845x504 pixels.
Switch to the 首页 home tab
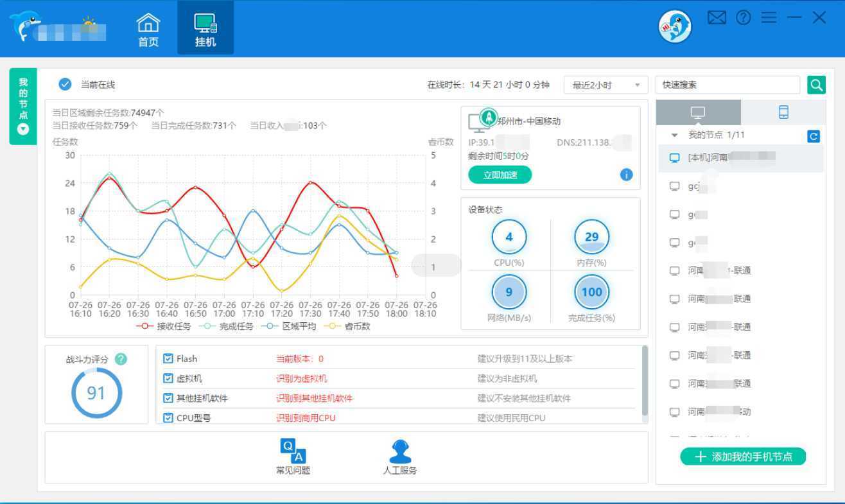tap(148, 30)
